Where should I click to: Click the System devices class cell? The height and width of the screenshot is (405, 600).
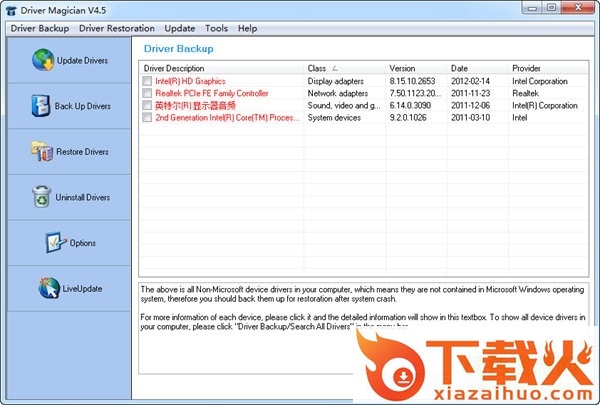[334, 118]
